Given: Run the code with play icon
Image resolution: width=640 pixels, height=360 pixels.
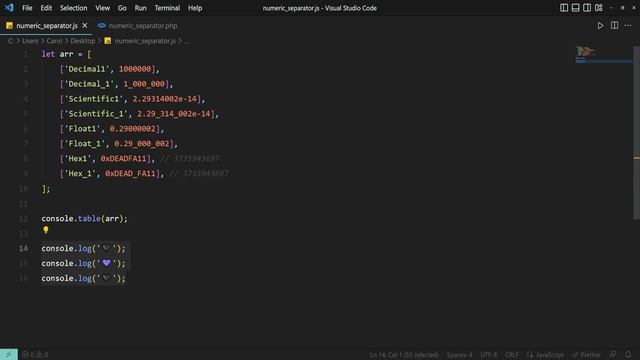Looking at the screenshot, I should click(x=600, y=26).
